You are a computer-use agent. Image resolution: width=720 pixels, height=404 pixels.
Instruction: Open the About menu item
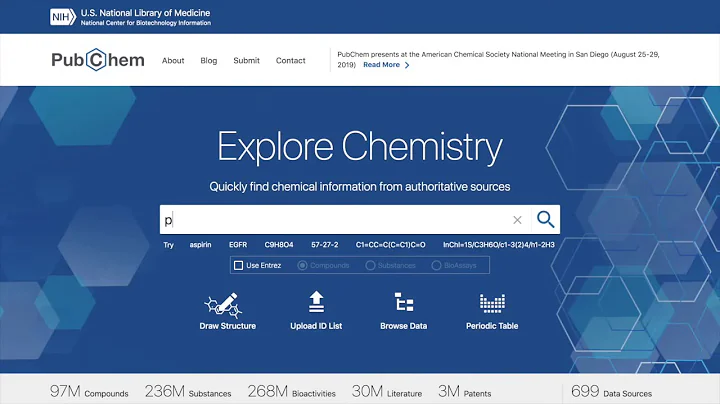click(173, 61)
